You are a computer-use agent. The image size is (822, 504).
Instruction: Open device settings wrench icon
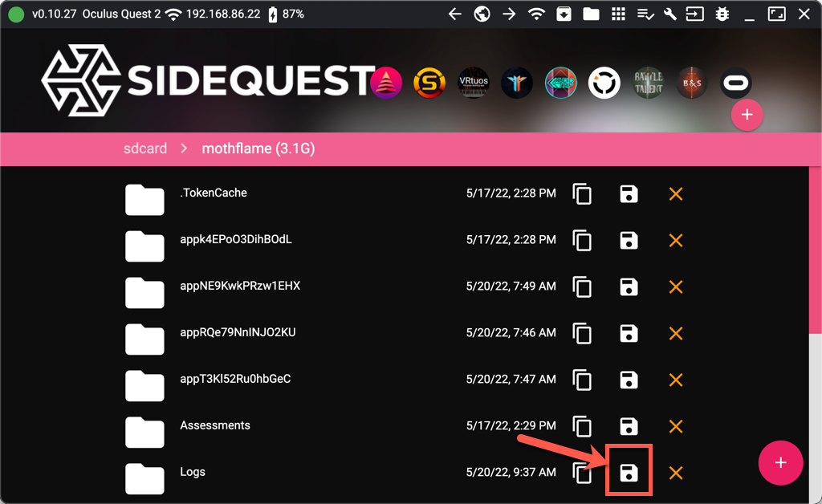tap(670, 14)
